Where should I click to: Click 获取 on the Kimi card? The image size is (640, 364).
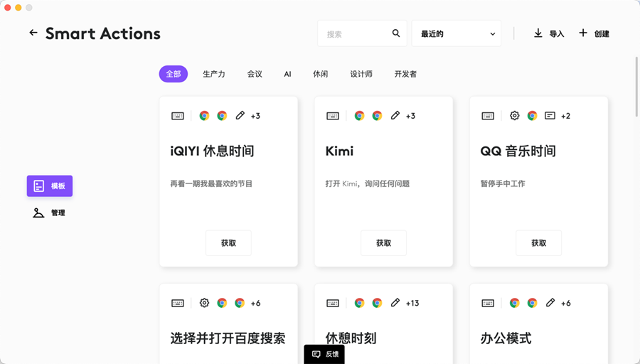[384, 243]
